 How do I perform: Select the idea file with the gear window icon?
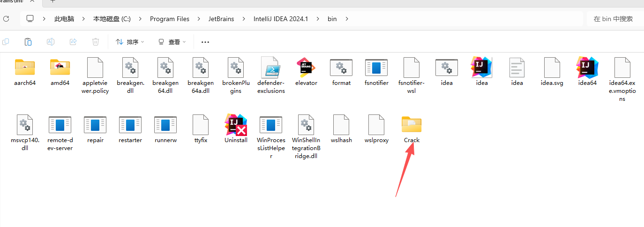coord(447,73)
